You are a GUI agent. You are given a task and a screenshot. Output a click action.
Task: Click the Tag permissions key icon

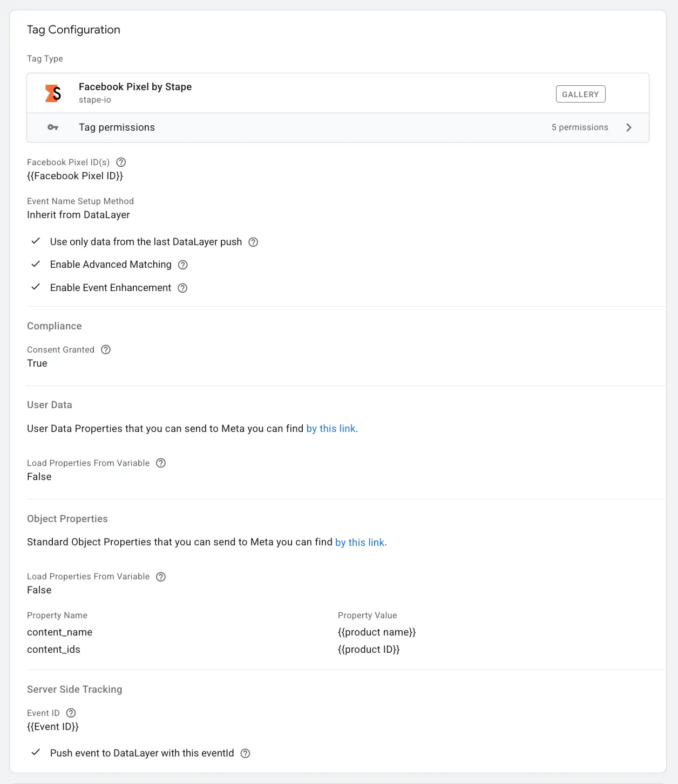click(53, 127)
